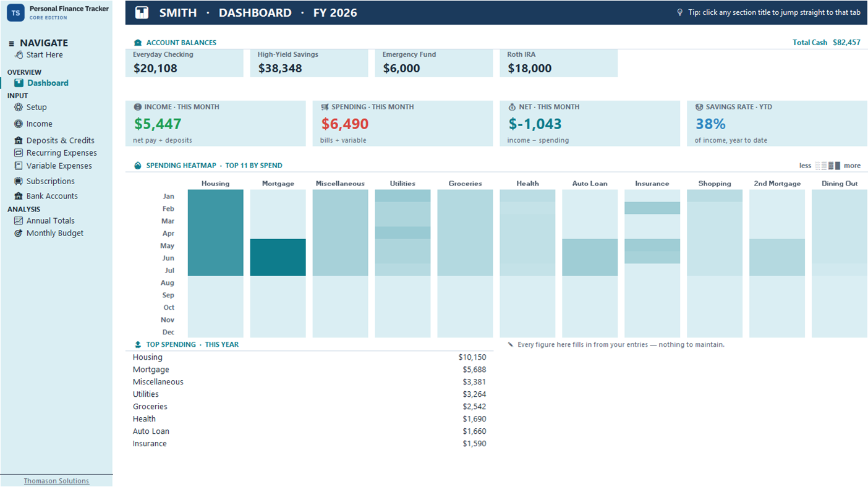Follow the Thomason Solutions link
Image resolution: width=868 pixels, height=487 pixels.
(x=56, y=481)
